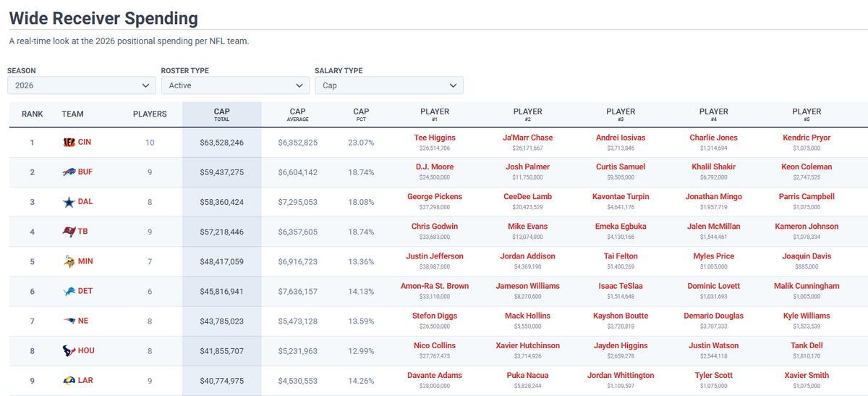Open Jayden Higgins player page
The width and height of the screenshot is (868, 396).
(621, 345)
